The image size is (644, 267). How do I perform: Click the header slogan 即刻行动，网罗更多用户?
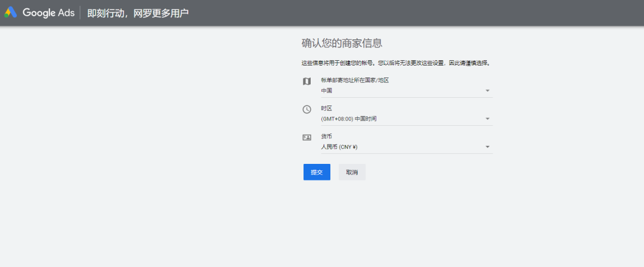coord(138,13)
